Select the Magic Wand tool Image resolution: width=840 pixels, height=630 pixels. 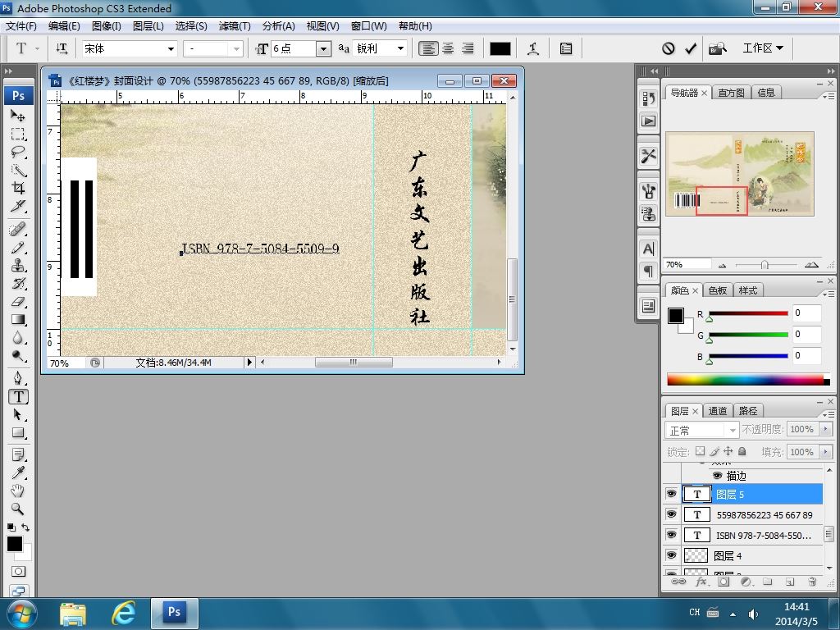pyautogui.click(x=18, y=171)
